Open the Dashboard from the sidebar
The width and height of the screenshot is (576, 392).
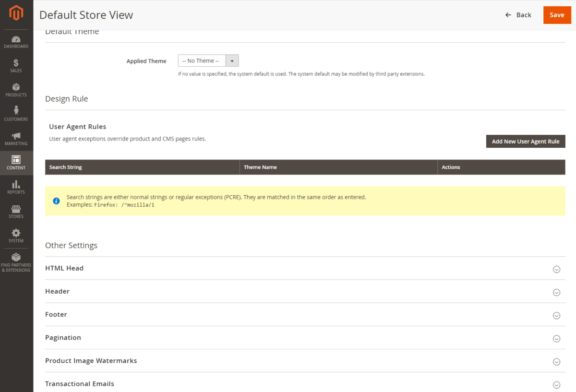tap(16, 42)
